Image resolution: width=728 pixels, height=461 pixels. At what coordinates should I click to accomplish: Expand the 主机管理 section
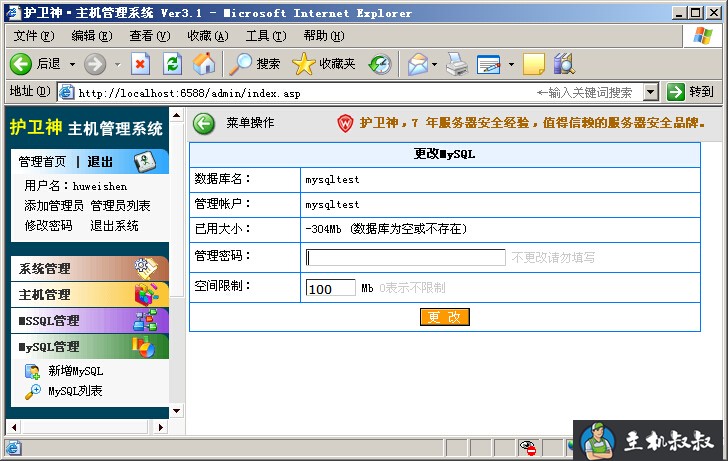click(x=90, y=294)
